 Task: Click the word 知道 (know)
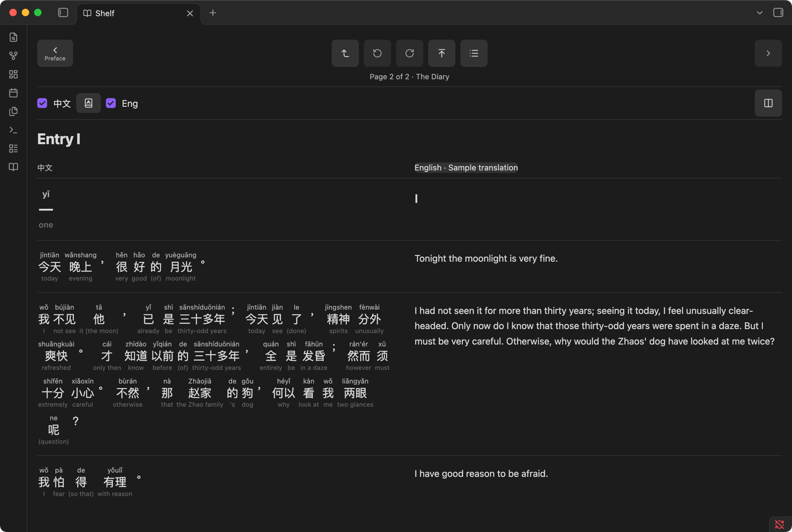pos(136,356)
